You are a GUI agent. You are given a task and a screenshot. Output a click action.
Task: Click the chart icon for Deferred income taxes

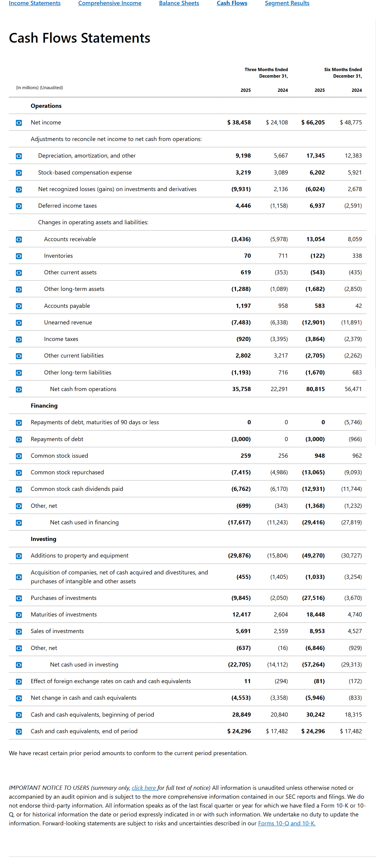19,206
